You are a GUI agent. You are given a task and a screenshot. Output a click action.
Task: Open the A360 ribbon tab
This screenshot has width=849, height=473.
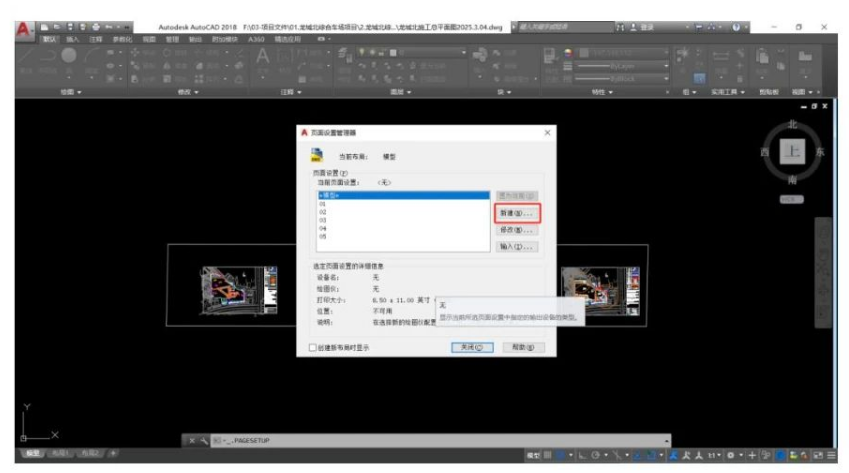point(256,40)
